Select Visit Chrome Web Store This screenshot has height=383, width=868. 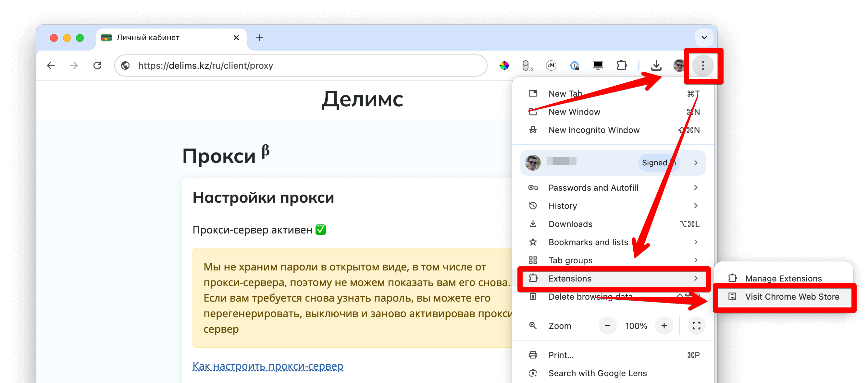pyautogui.click(x=783, y=296)
